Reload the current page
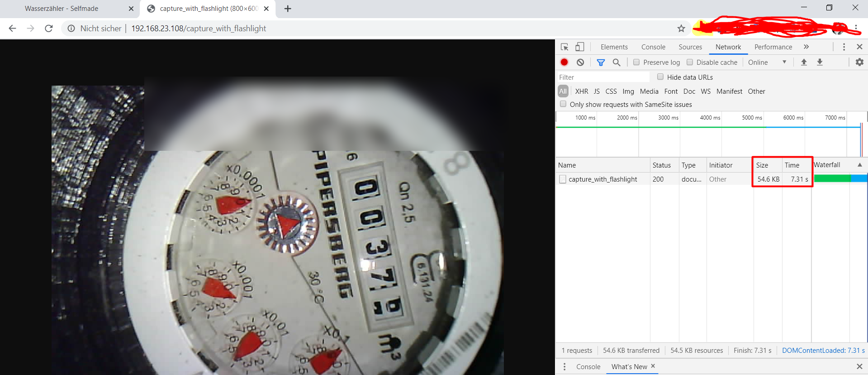868x375 pixels. click(49, 28)
